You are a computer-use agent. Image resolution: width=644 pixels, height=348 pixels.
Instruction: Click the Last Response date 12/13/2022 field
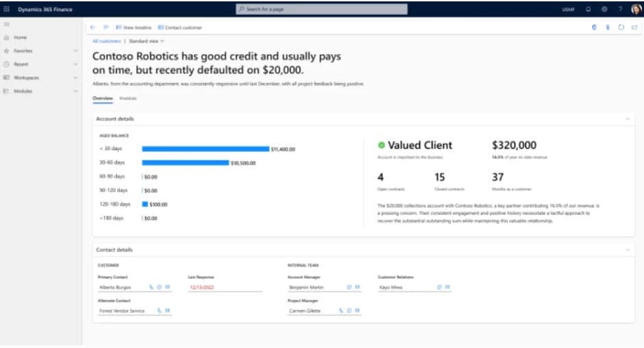pyautogui.click(x=225, y=287)
